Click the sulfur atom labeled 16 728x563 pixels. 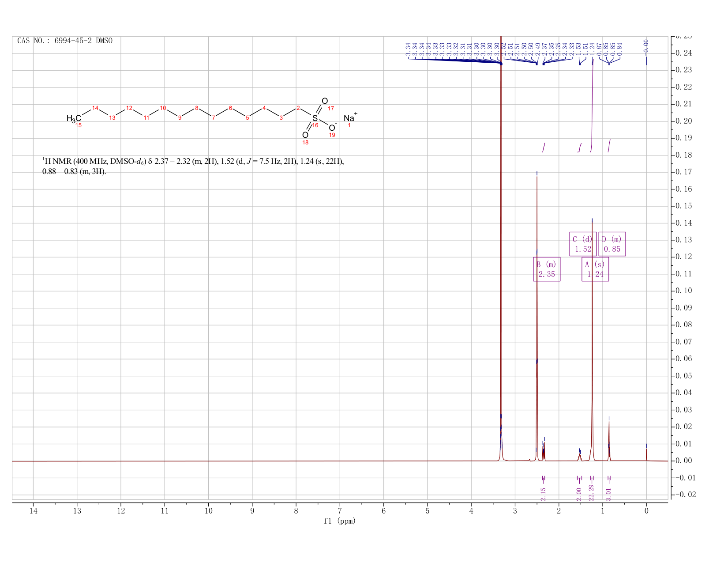point(315,118)
